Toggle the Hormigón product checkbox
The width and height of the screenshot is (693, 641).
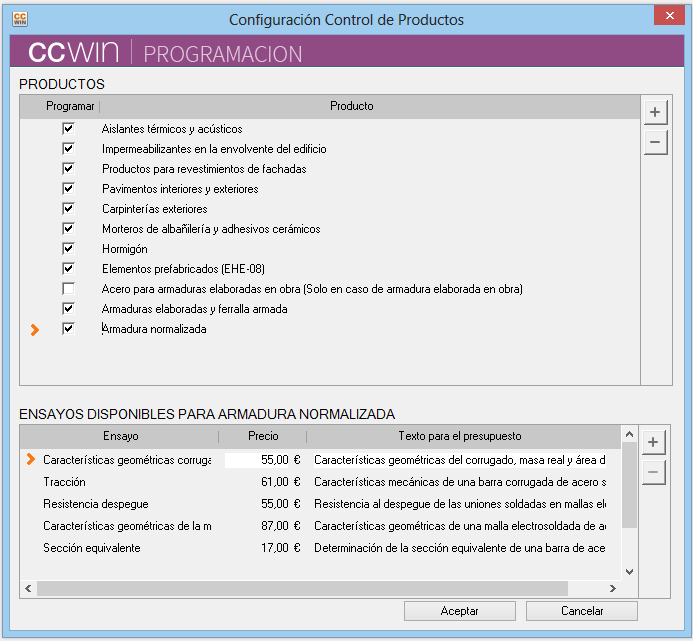tap(68, 249)
